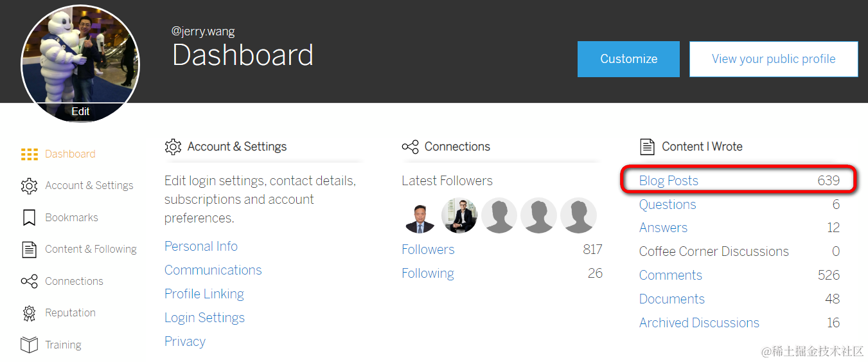The width and height of the screenshot is (868, 362).
Task: Click the Content I Wrote document icon
Action: coord(647,147)
